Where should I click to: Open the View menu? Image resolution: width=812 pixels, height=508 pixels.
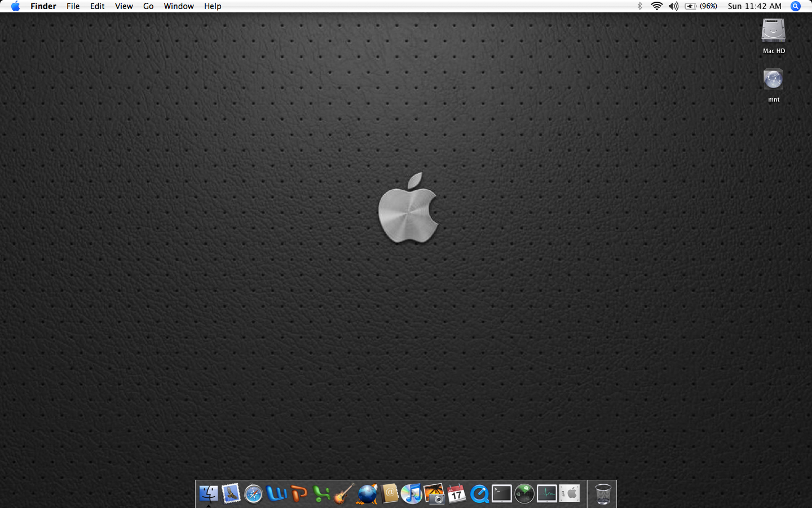(x=124, y=6)
